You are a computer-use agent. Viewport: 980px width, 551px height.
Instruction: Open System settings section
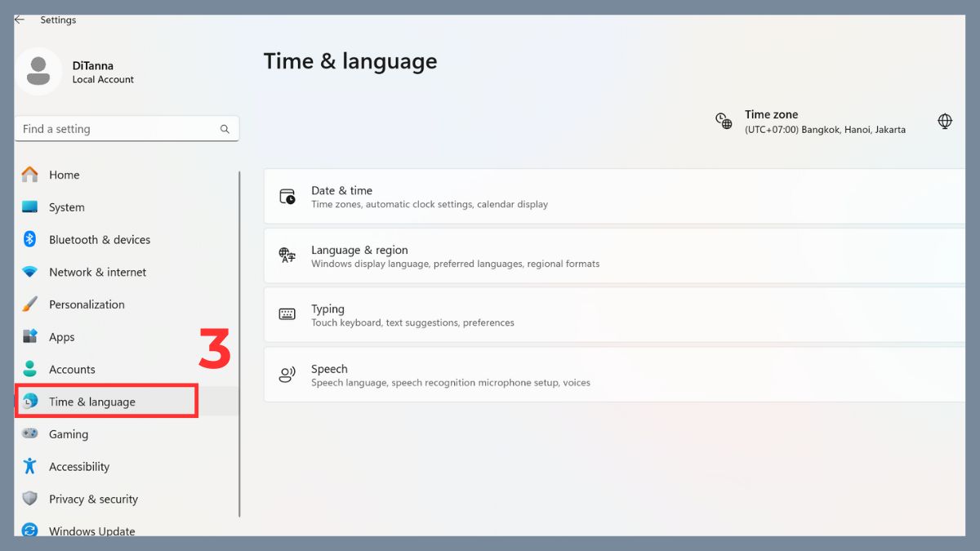tap(127, 207)
